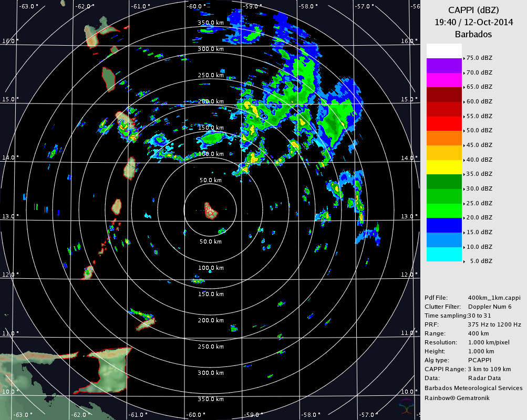Select the 'Rainbow® Gematronik' credit text
The image size is (527, 420).
[457, 398]
